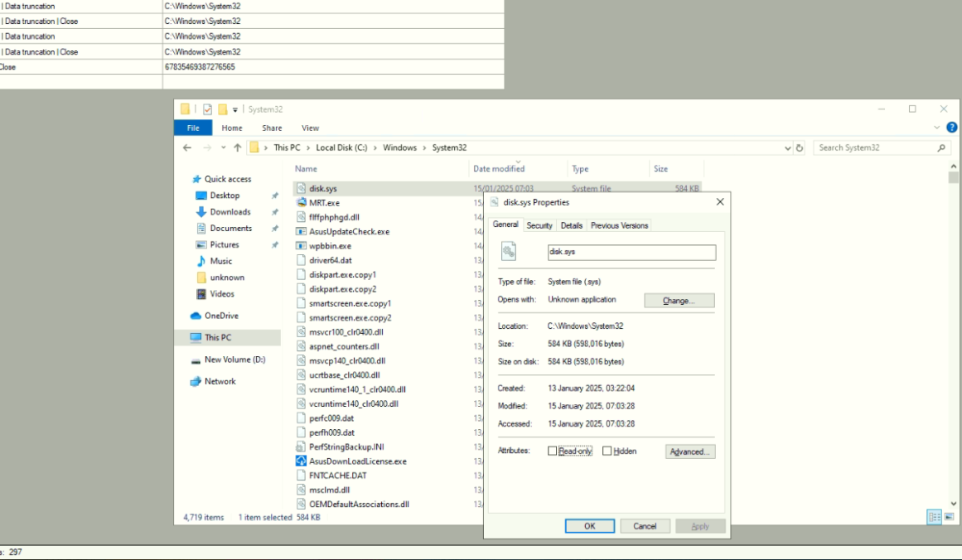The height and width of the screenshot is (560, 962).
Task: Go back using the back arrow
Action: pos(187,147)
